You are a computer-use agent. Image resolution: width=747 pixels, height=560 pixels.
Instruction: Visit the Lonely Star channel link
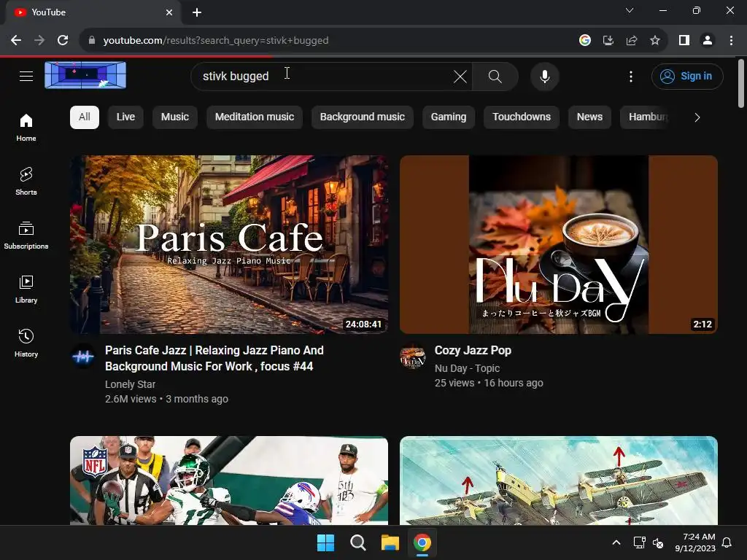130,384
